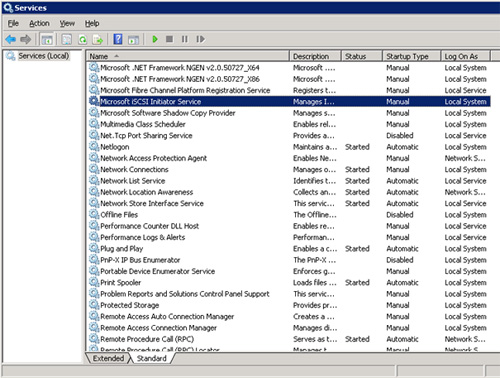Select Remote Access Auto Connection Manager

[x=289, y=316]
